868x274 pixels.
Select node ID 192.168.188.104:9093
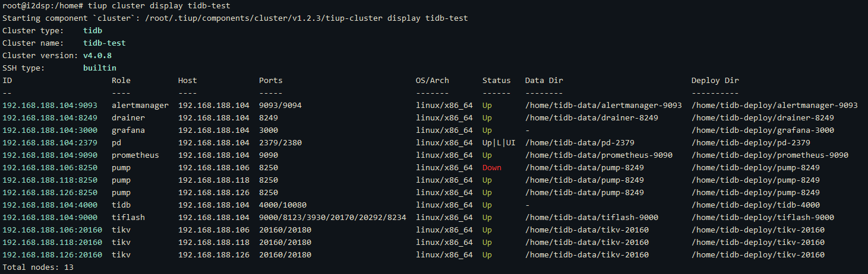pyautogui.click(x=50, y=106)
